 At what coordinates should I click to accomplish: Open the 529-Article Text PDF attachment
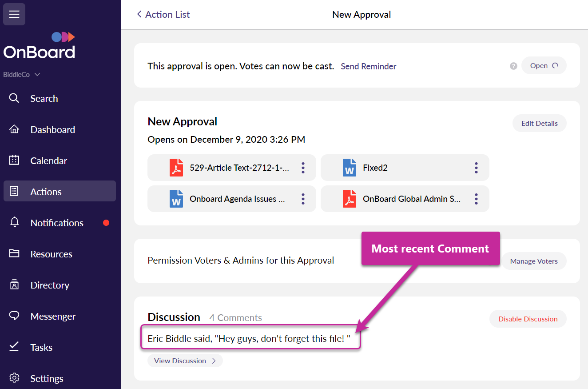click(231, 168)
